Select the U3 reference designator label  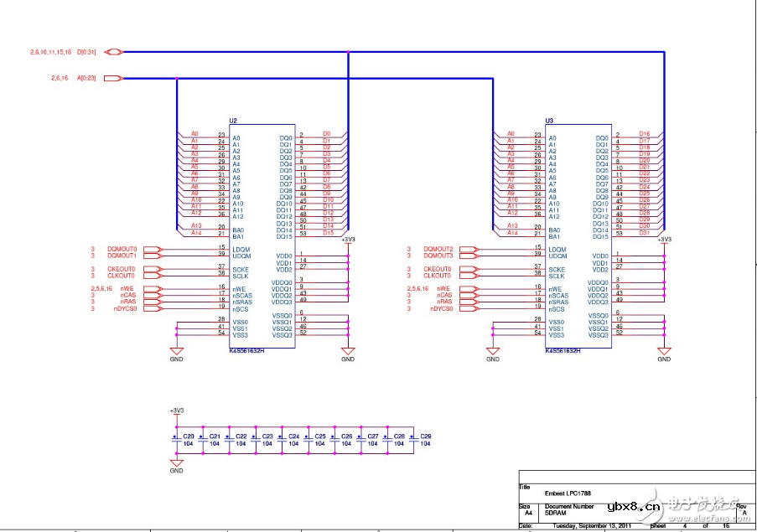pos(549,121)
